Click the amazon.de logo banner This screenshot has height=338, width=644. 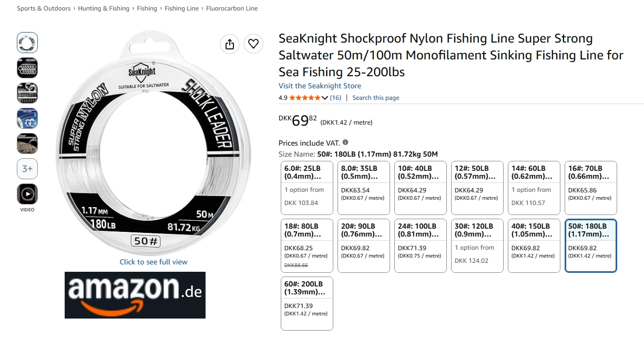[x=135, y=295]
